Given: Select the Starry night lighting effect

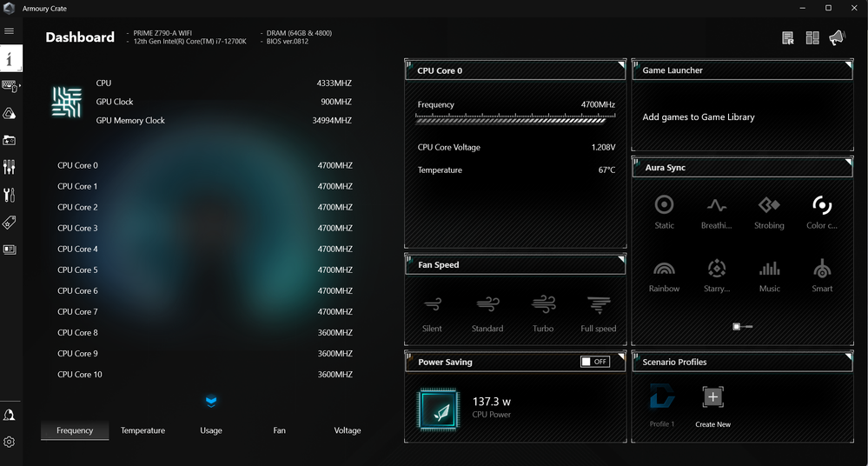Looking at the screenshot, I should (x=716, y=276).
